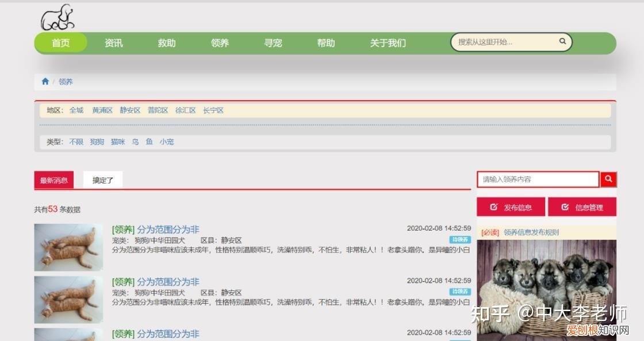Click the home icon in the breadcrumb

coord(45,81)
